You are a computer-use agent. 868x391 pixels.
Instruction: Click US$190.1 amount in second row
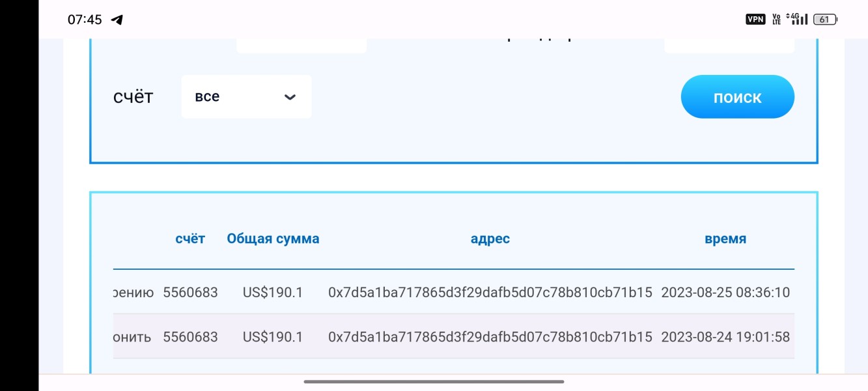(273, 337)
